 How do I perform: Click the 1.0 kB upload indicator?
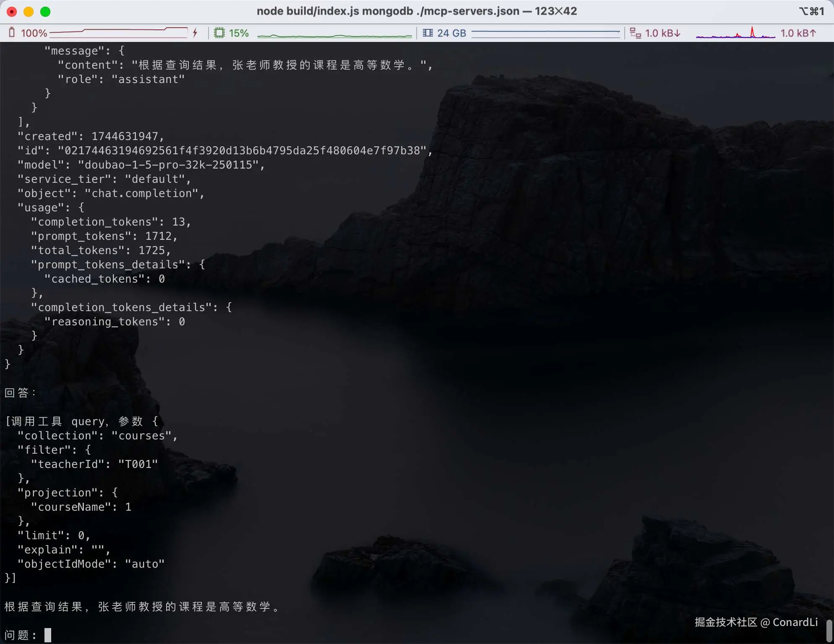point(798,33)
